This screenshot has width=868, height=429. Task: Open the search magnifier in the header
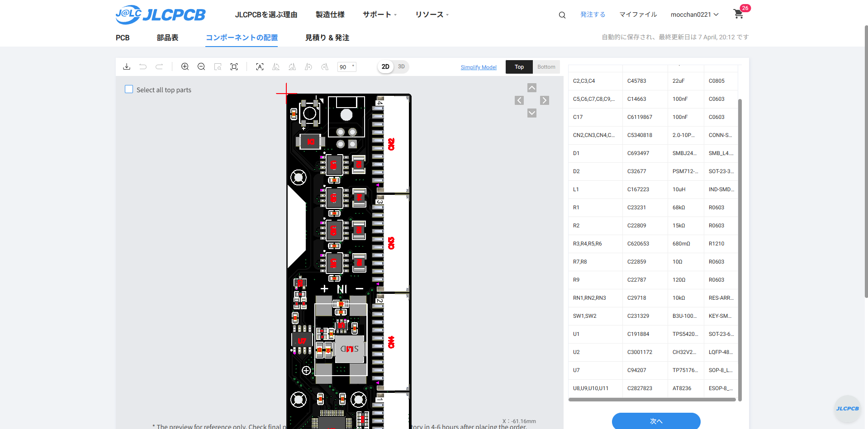pyautogui.click(x=562, y=15)
